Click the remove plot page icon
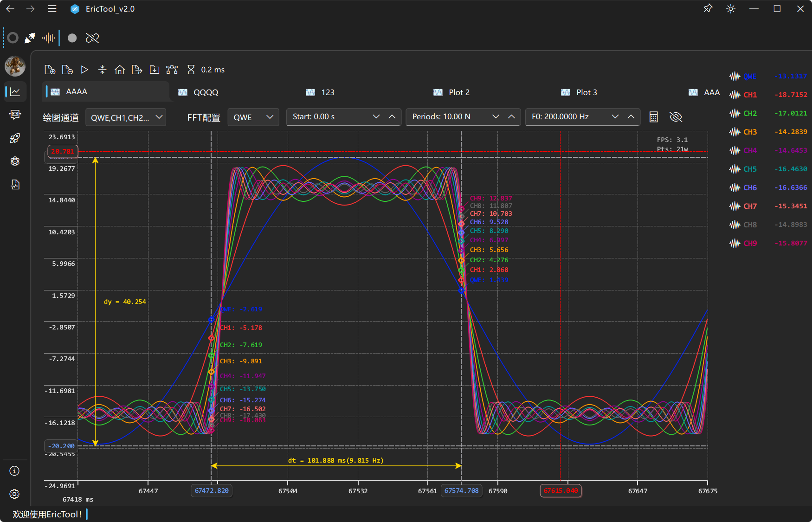 coord(67,70)
